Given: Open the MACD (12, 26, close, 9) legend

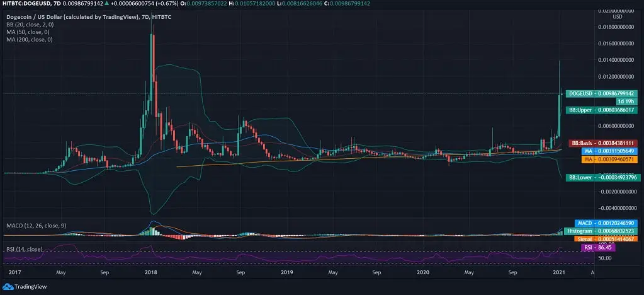Looking at the screenshot, I should (x=38, y=225).
